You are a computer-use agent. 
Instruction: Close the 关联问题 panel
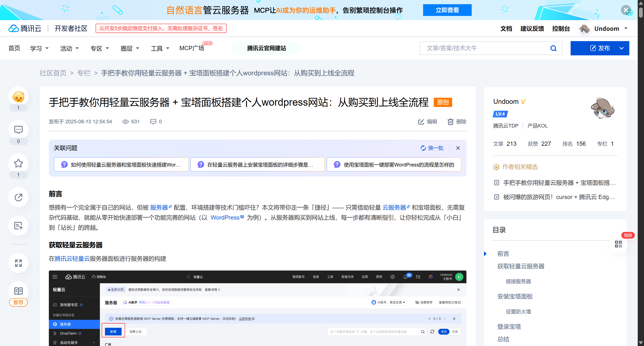click(458, 148)
